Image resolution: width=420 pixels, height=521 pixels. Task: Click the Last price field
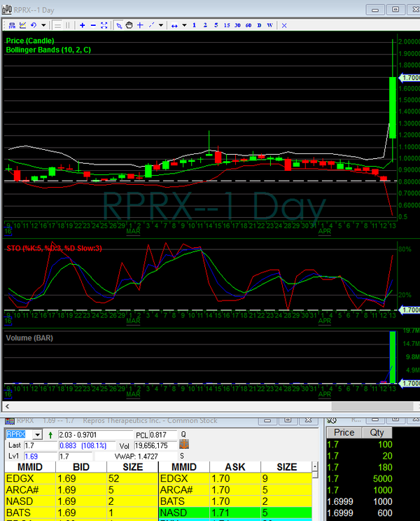40,445
